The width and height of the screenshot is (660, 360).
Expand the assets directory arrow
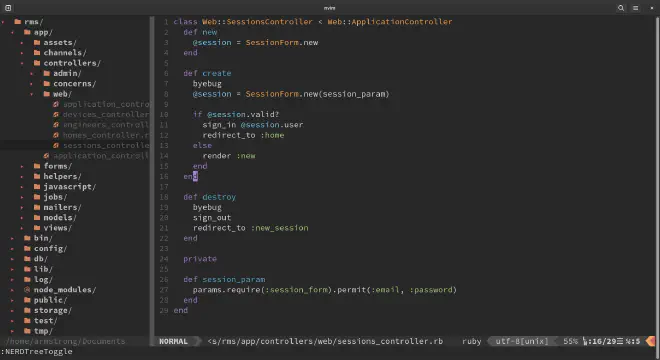tap(22, 43)
